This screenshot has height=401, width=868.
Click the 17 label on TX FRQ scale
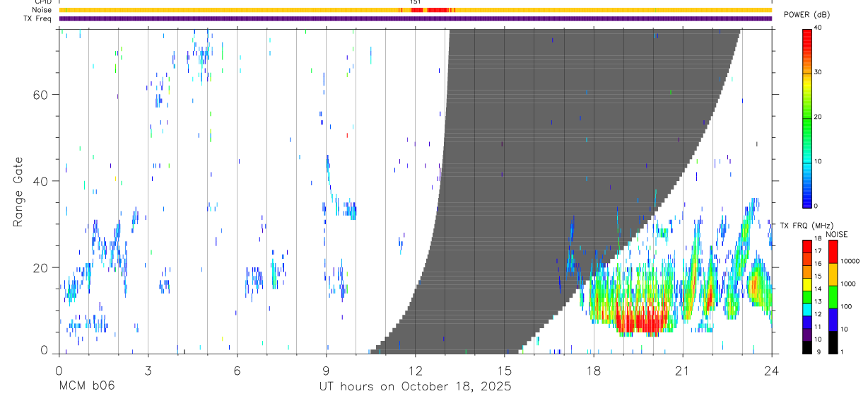point(819,251)
